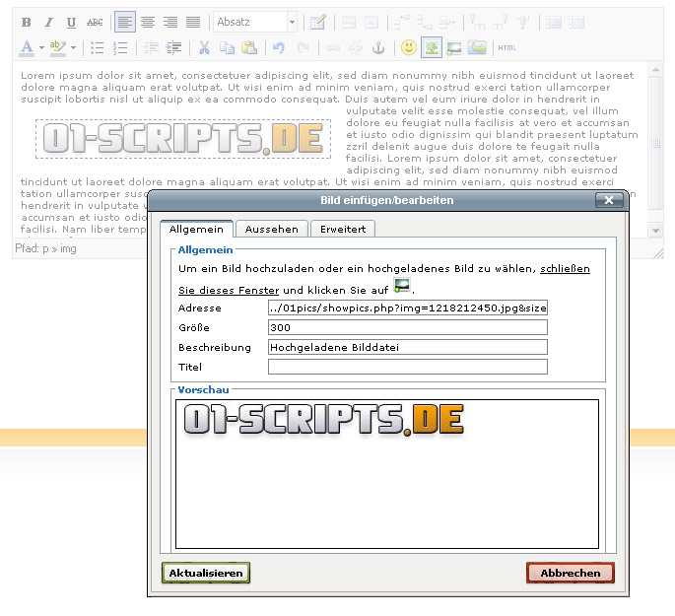Click the small picture icon in dialog text
Screen dimensions: 675x616
(x=402, y=286)
